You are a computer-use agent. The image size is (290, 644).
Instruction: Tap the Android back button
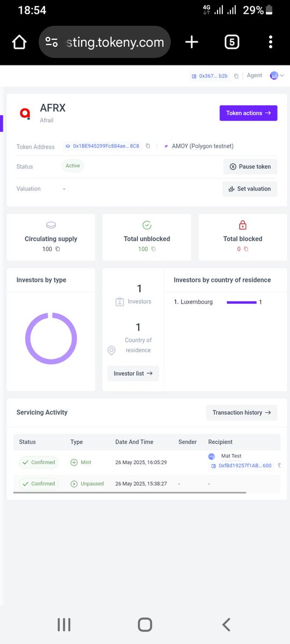point(226,624)
